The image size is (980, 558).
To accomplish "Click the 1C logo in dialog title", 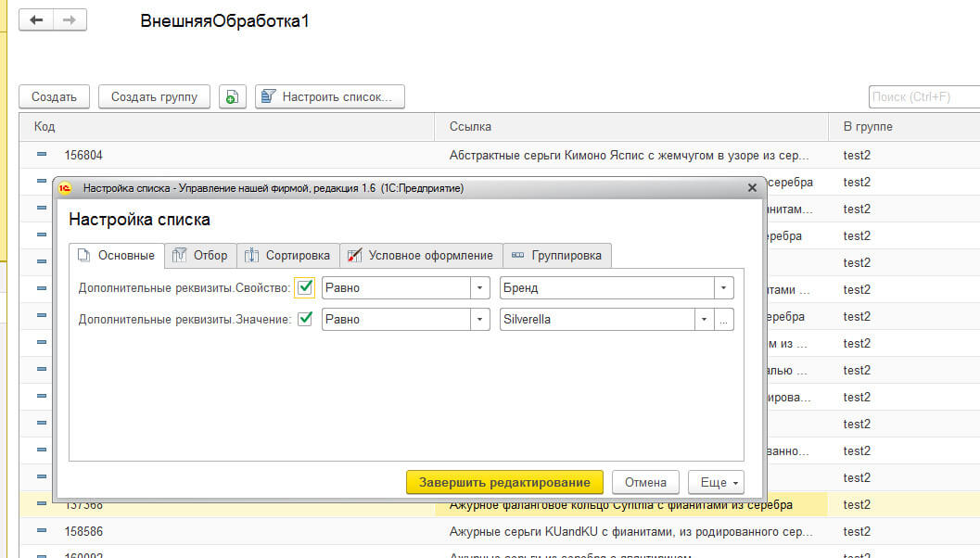I will (66, 188).
